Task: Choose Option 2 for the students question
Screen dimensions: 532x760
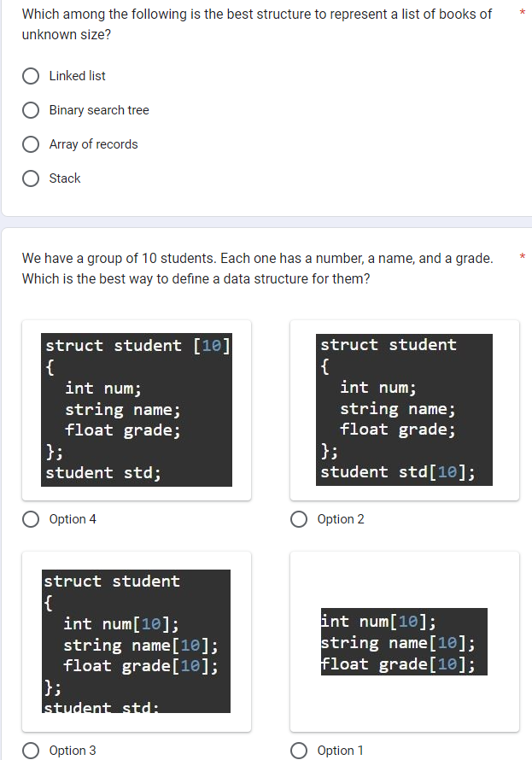Action: tap(298, 519)
